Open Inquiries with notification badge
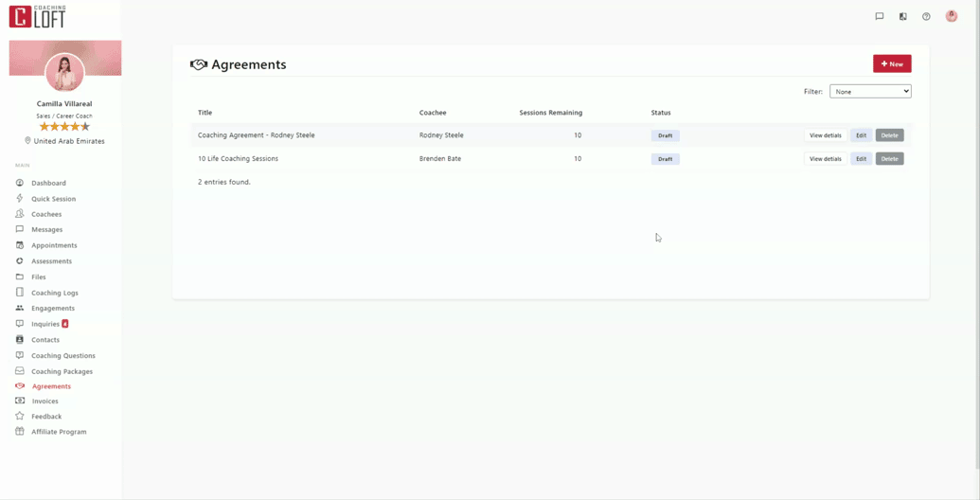Image resolution: width=980 pixels, height=500 pixels. (x=45, y=324)
